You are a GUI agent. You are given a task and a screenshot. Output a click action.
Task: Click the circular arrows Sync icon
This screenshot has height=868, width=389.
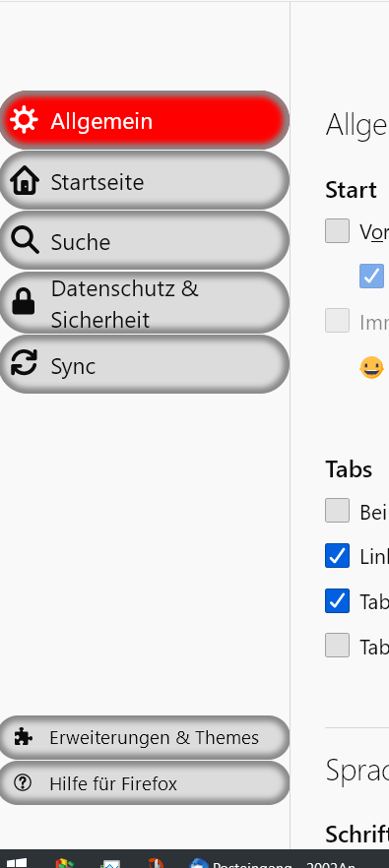(x=24, y=364)
